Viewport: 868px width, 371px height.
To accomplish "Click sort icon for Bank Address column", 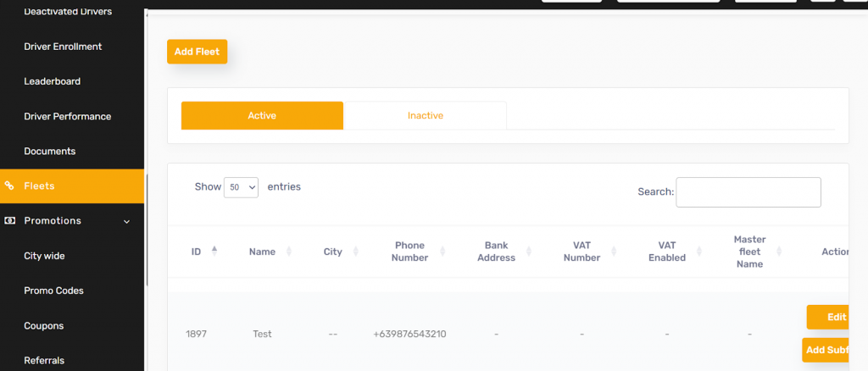I will pyautogui.click(x=529, y=252).
